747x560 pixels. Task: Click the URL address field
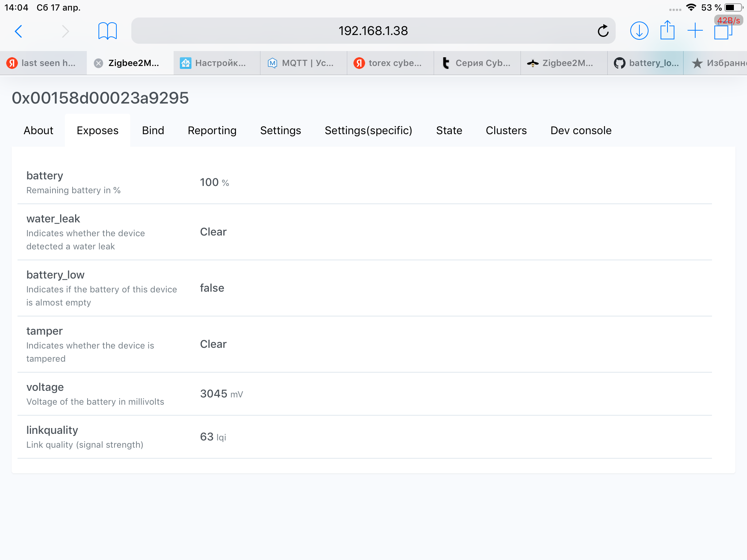point(373,31)
